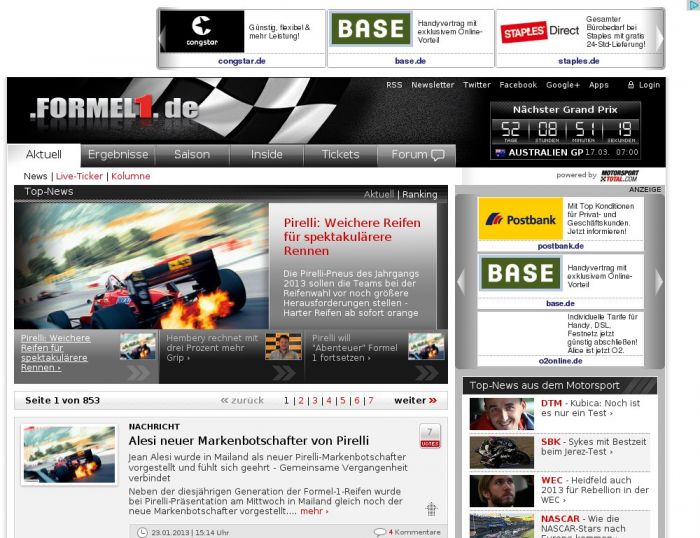Open DTM Kubica news item

590,408
